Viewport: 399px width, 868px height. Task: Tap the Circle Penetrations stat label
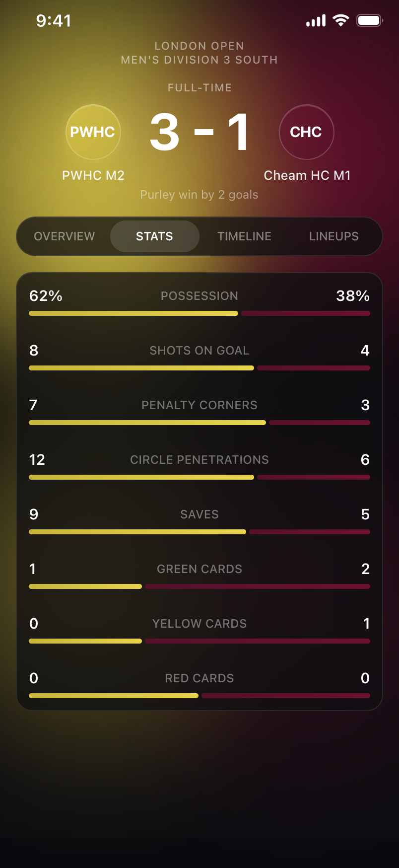point(199,460)
